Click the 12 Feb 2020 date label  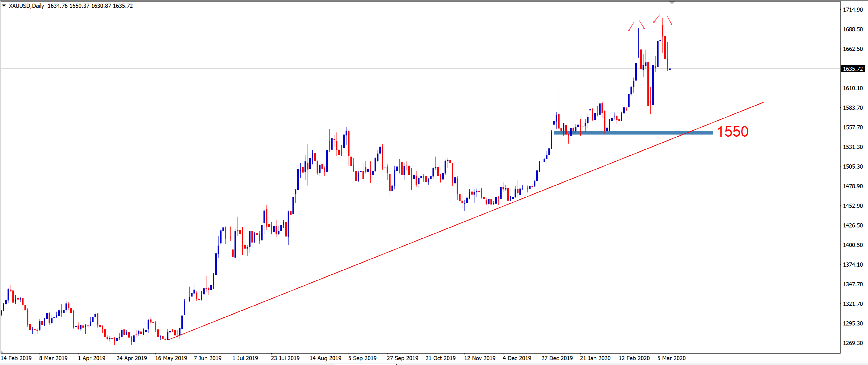pos(634,358)
